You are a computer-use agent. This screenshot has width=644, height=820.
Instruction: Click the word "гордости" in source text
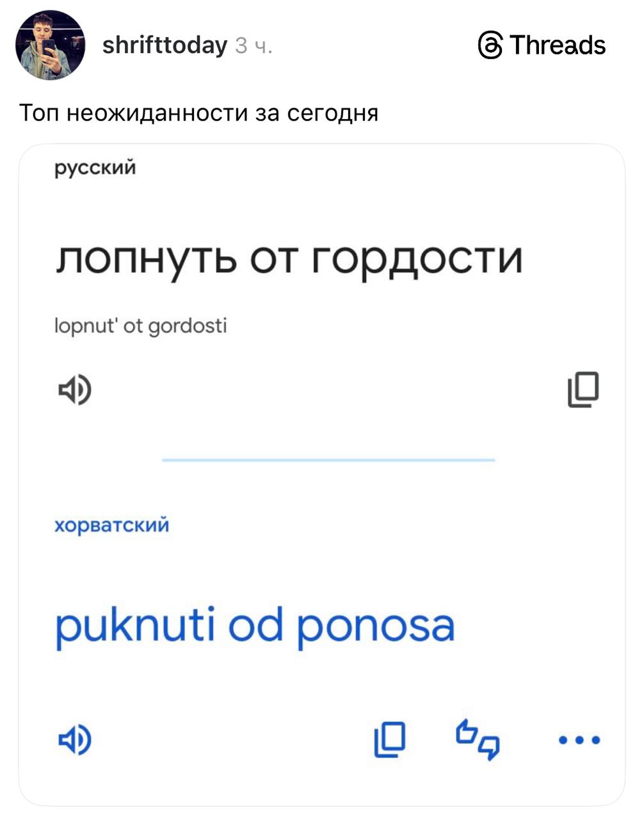(417, 260)
